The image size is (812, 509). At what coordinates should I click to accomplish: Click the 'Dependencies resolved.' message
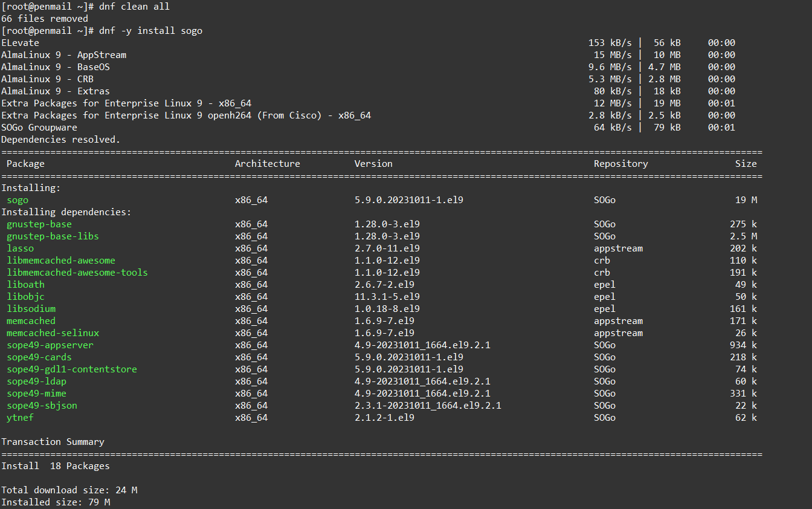pos(60,140)
